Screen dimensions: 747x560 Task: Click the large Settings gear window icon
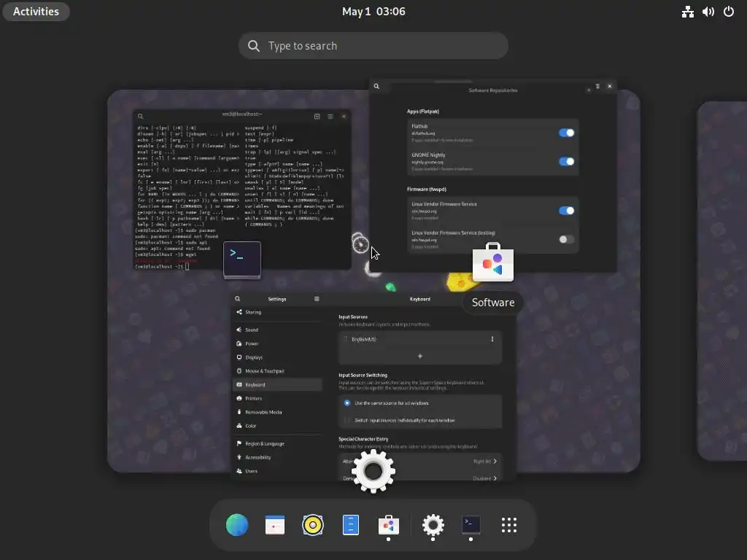373,472
